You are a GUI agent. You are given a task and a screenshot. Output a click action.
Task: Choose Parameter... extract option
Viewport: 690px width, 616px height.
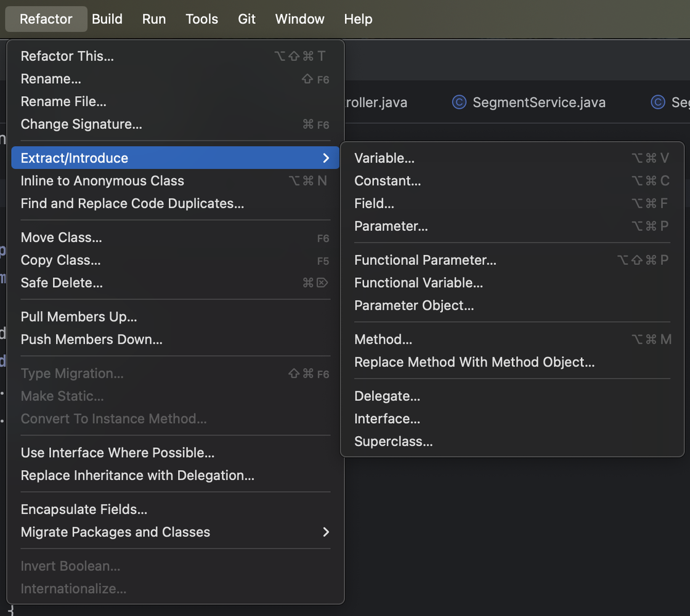(x=512, y=225)
